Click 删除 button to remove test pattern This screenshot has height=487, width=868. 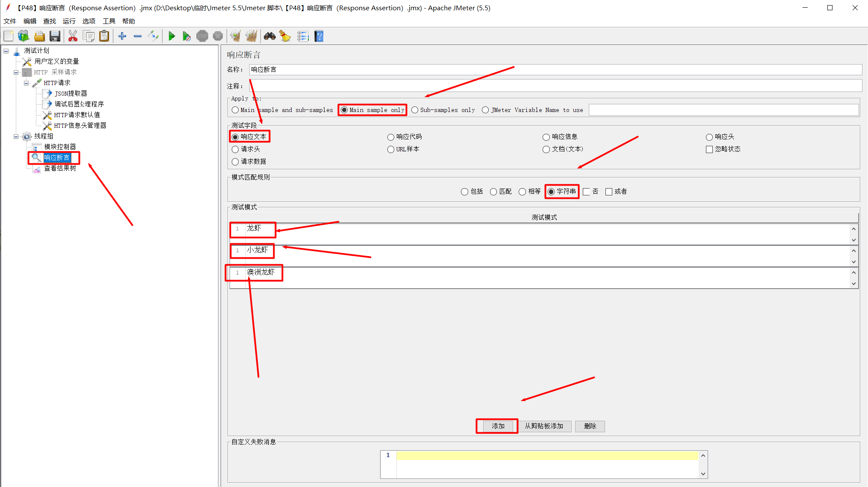[x=590, y=425]
